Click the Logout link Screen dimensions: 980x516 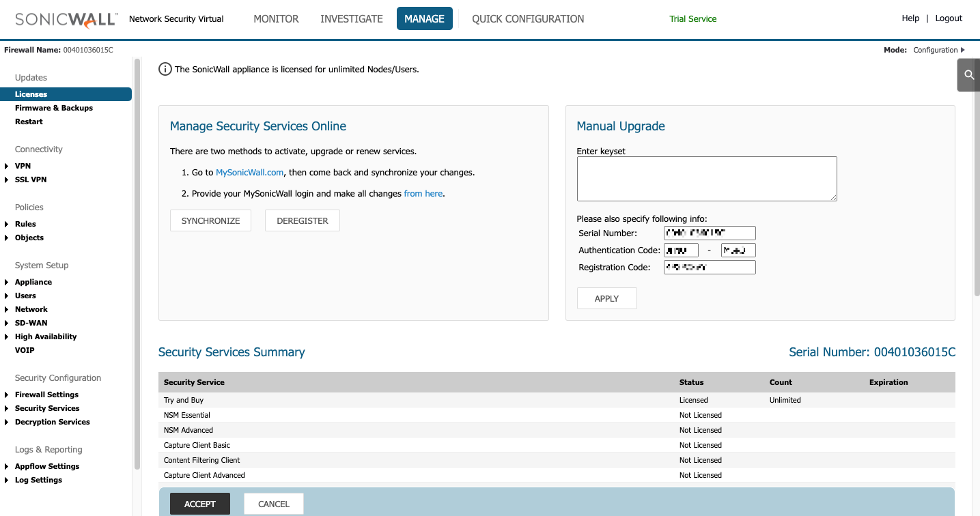(948, 18)
